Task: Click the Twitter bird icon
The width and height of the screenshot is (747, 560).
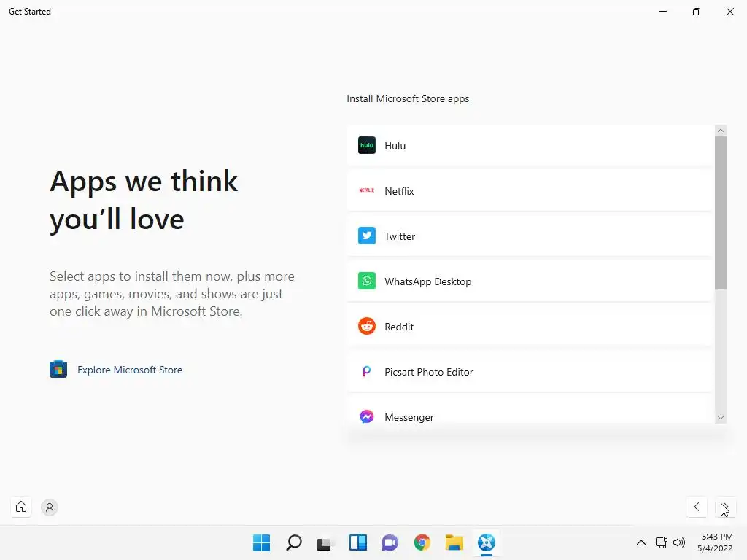Action: coord(366,236)
